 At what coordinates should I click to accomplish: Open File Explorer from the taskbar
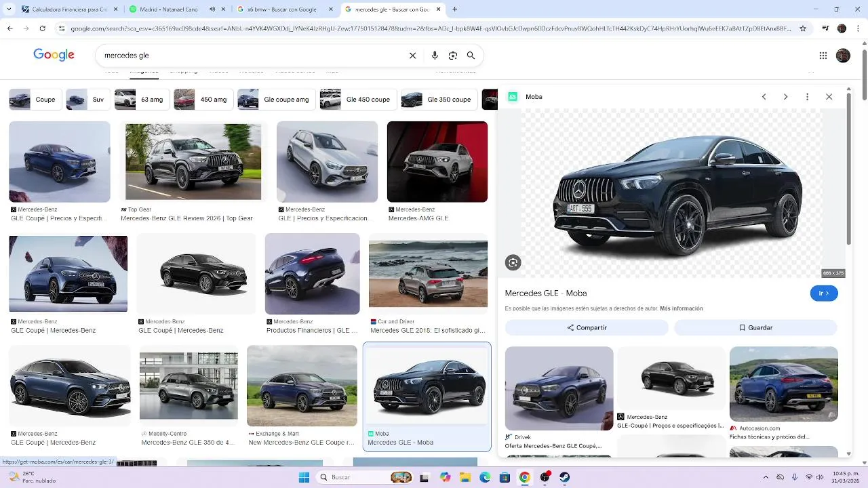465,477
